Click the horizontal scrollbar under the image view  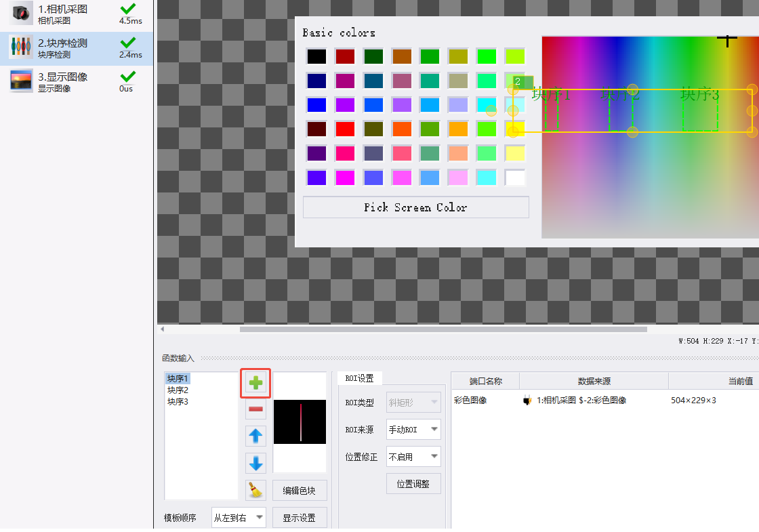point(443,329)
